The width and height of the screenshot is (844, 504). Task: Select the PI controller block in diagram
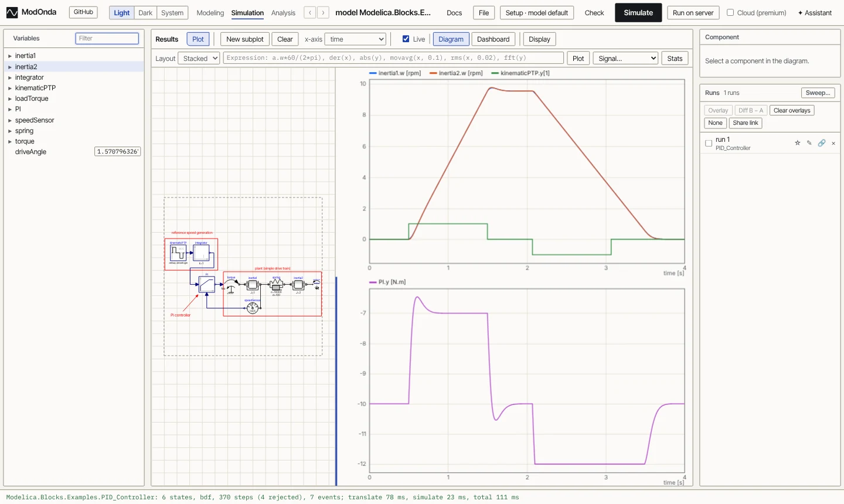pyautogui.click(x=207, y=284)
